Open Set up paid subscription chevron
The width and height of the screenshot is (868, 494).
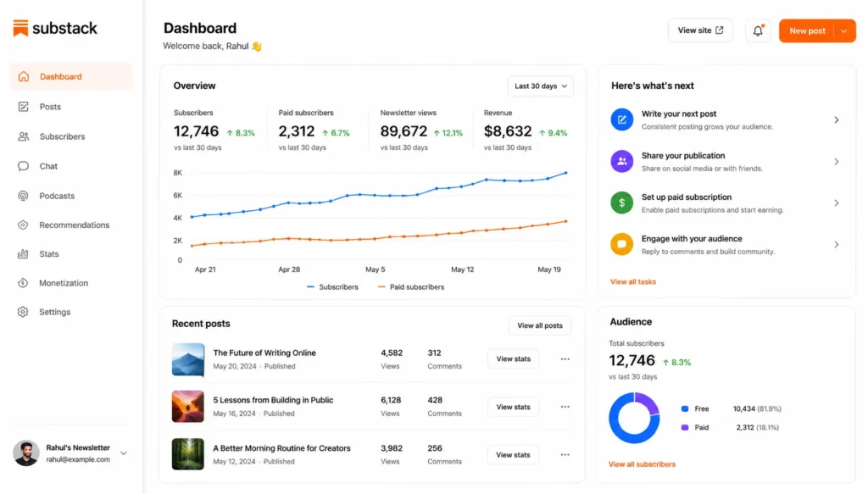837,203
